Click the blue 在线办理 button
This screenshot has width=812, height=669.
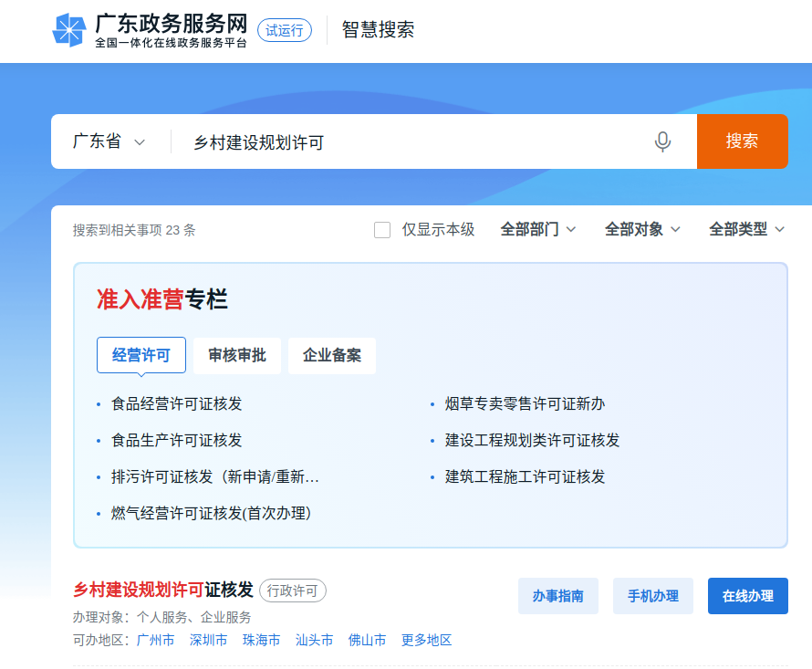[748, 596]
